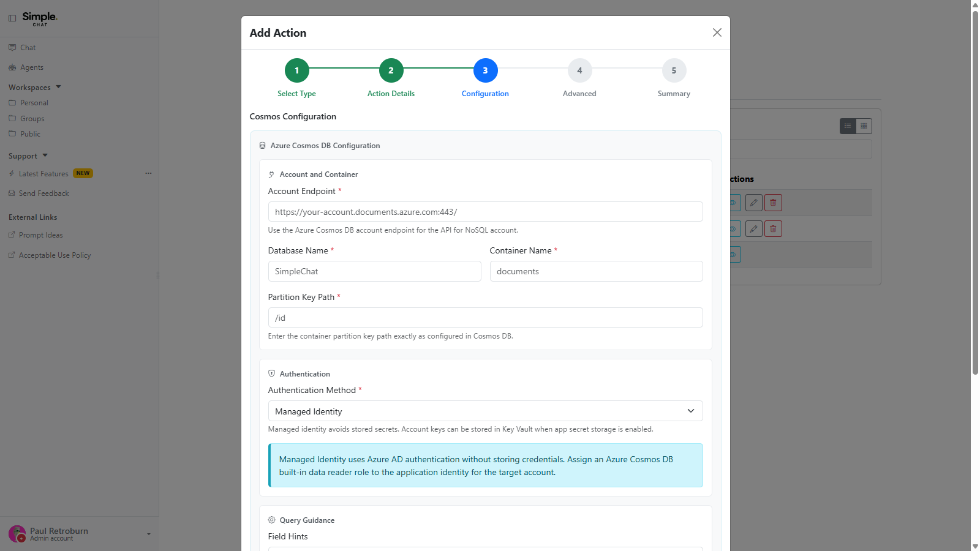Click the Cosmos Configuration heading

[x=293, y=116]
